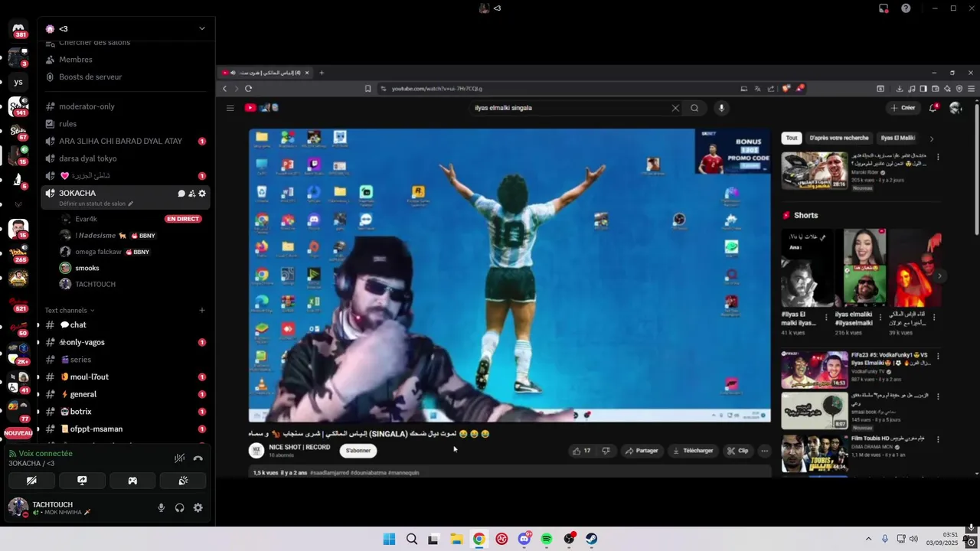This screenshot has height=551, width=980.
Task: Click 'Définir un statut de salon'
Action: click(96, 204)
